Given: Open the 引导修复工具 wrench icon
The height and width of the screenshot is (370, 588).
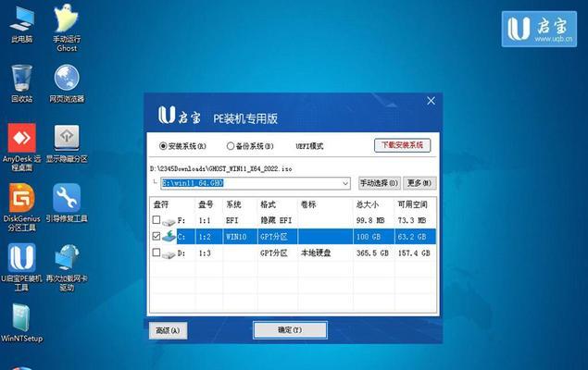Looking at the screenshot, I should pos(67,203).
